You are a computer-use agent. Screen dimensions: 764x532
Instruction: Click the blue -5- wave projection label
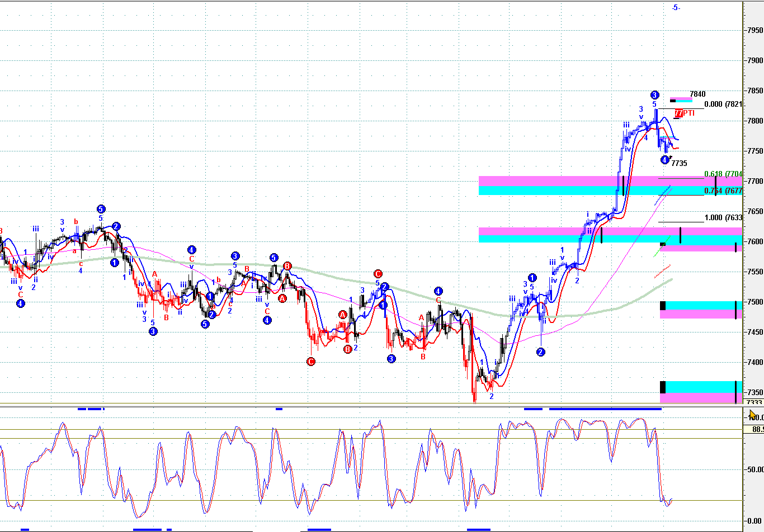coord(676,8)
